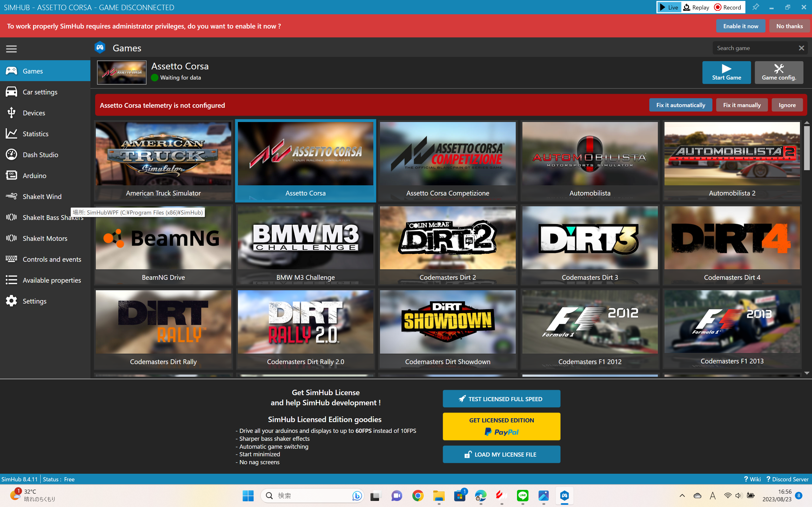Open the Statistics page
Screen dimensions: 812x507
pos(35,134)
